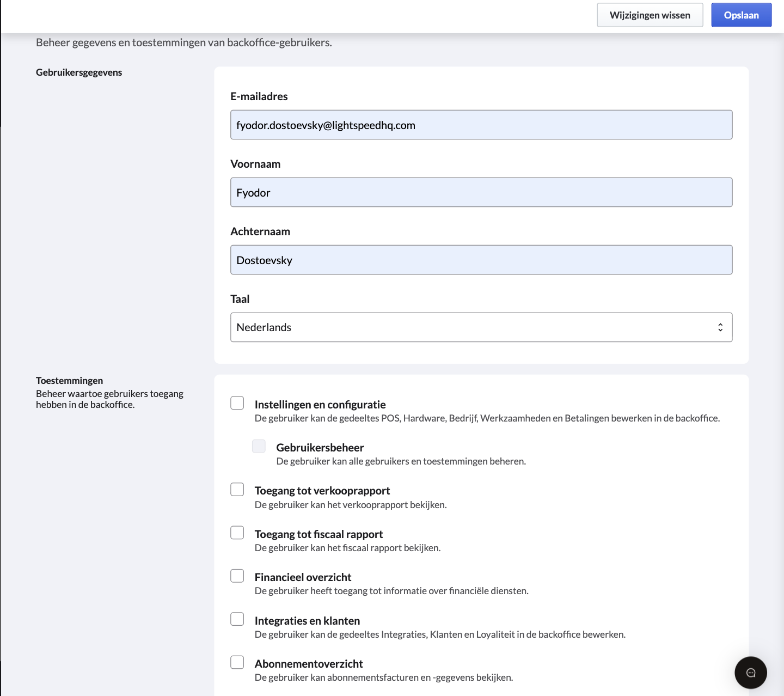Open the Taal language dropdown
The image size is (784, 696).
(481, 327)
